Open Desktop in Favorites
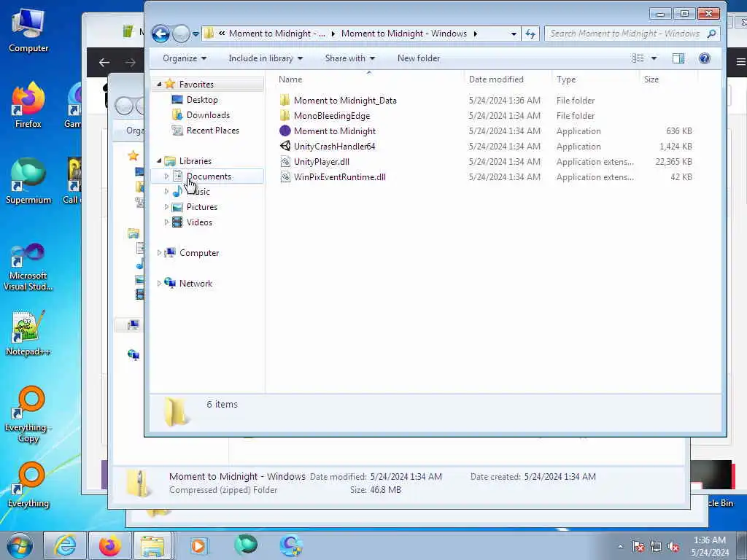 tap(202, 99)
